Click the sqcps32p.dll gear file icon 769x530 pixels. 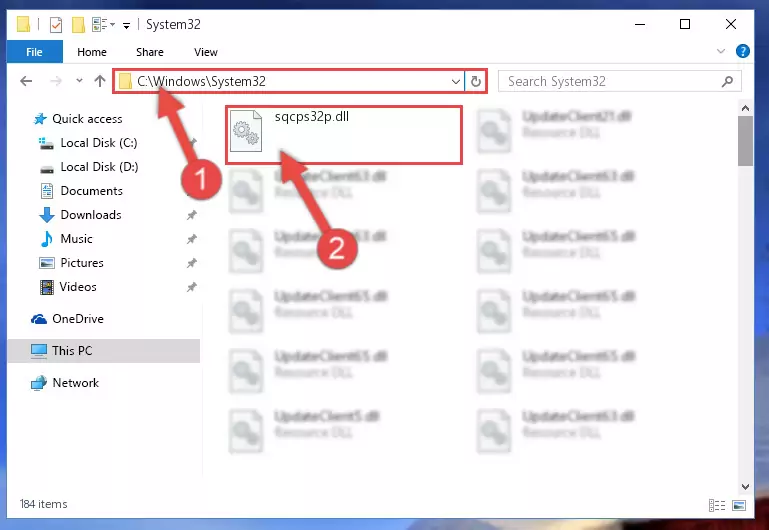point(246,131)
